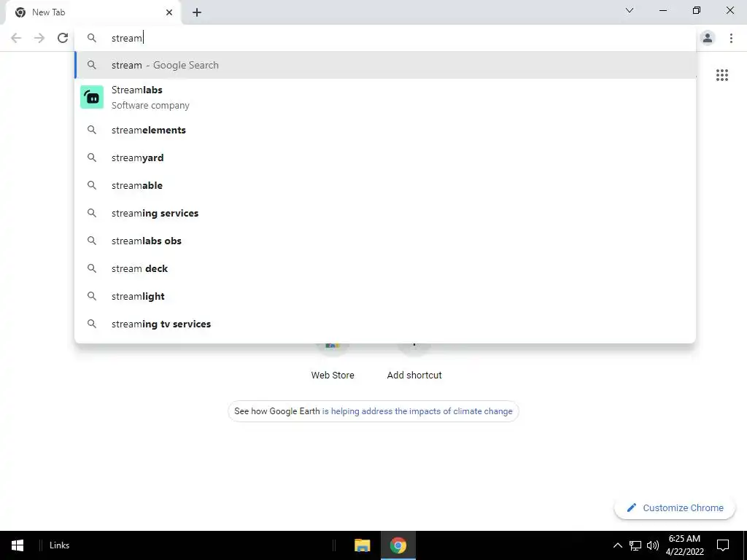The width and height of the screenshot is (747, 560).
Task: Click the Links toolbar on taskbar
Action: pyautogui.click(x=59, y=545)
